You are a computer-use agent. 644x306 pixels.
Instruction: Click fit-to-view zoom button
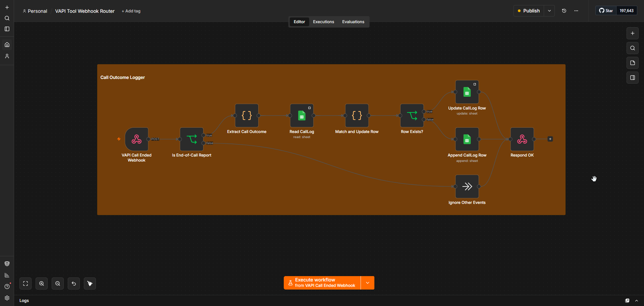click(x=25, y=283)
